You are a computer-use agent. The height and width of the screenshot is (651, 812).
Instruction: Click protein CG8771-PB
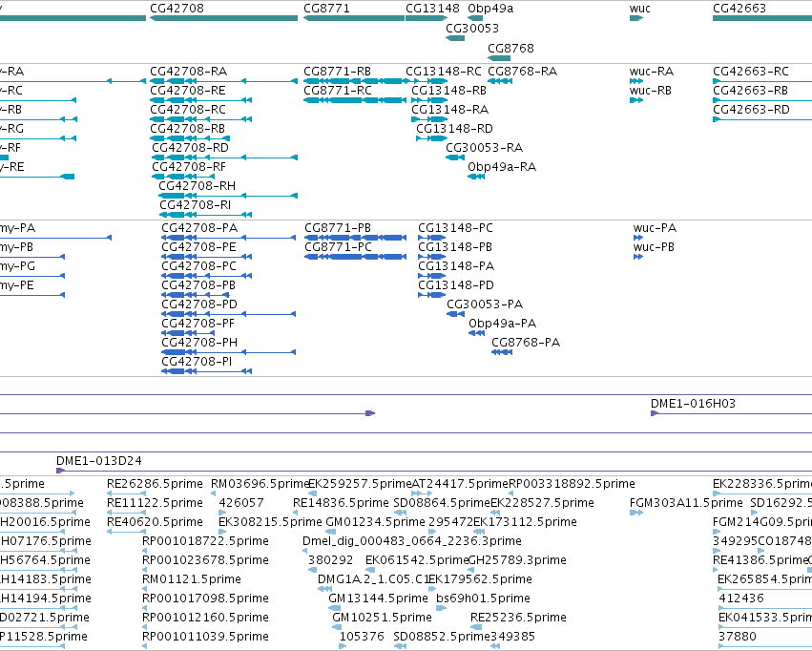338,228
